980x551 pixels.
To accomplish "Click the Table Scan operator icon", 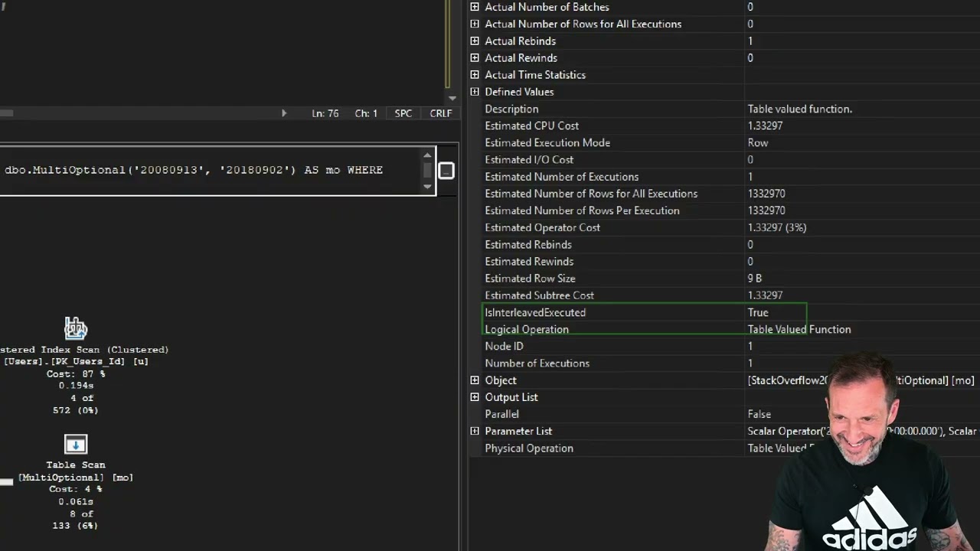I will click(76, 445).
